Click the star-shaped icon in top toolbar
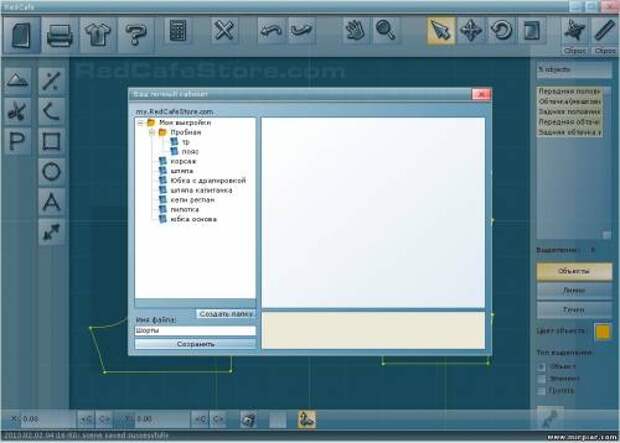Screen dimensions: 620x443 [575, 30]
